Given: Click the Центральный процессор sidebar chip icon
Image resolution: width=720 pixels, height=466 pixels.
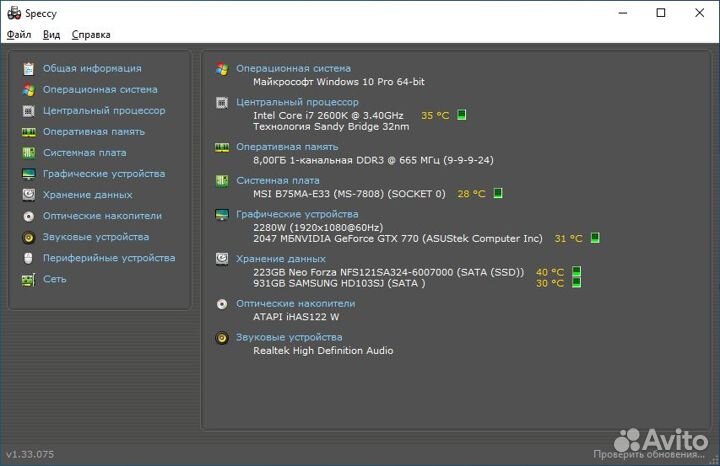Looking at the screenshot, I should click(x=28, y=111).
